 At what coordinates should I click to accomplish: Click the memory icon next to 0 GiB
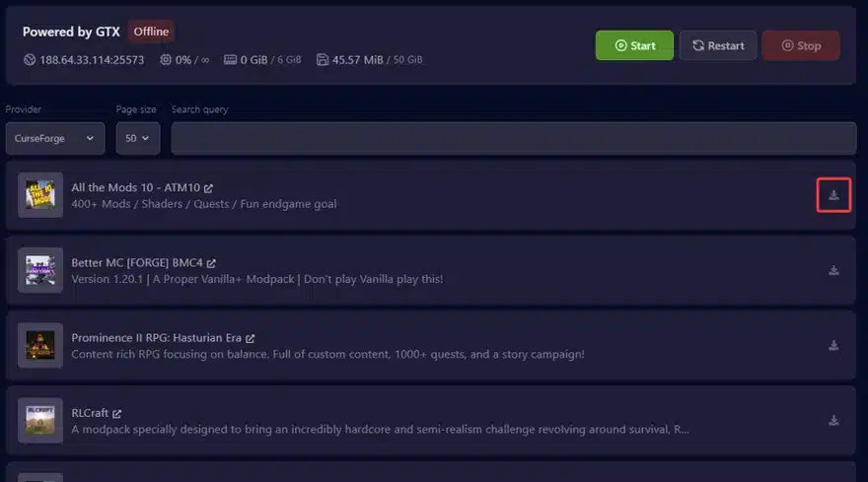[x=230, y=60]
